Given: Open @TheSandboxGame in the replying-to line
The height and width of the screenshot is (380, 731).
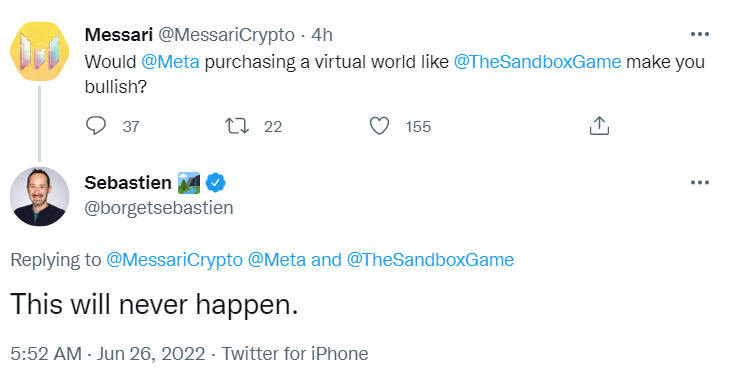Looking at the screenshot, I should (x=430, y=260).
